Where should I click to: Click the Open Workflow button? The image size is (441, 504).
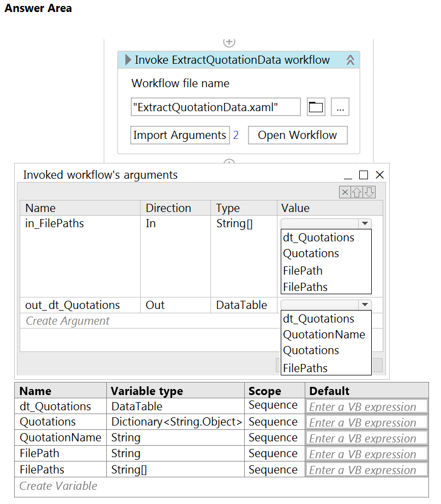point(298,135)
